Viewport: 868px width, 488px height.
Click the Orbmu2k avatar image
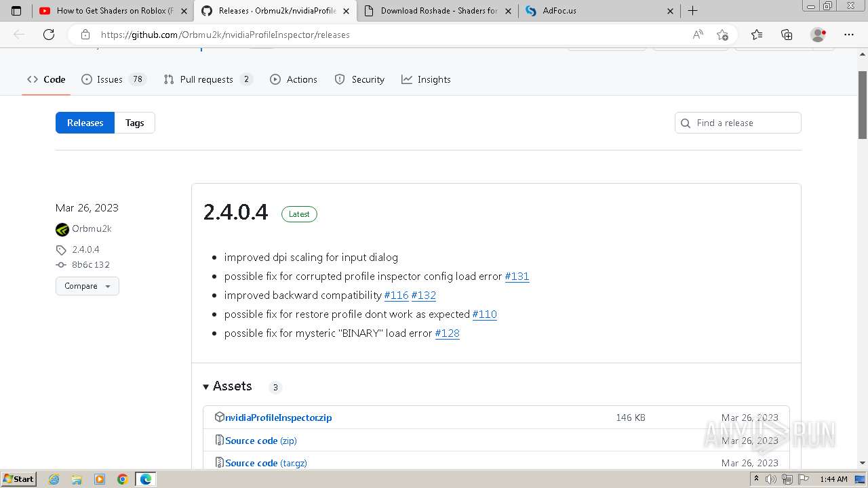point(62,230)
